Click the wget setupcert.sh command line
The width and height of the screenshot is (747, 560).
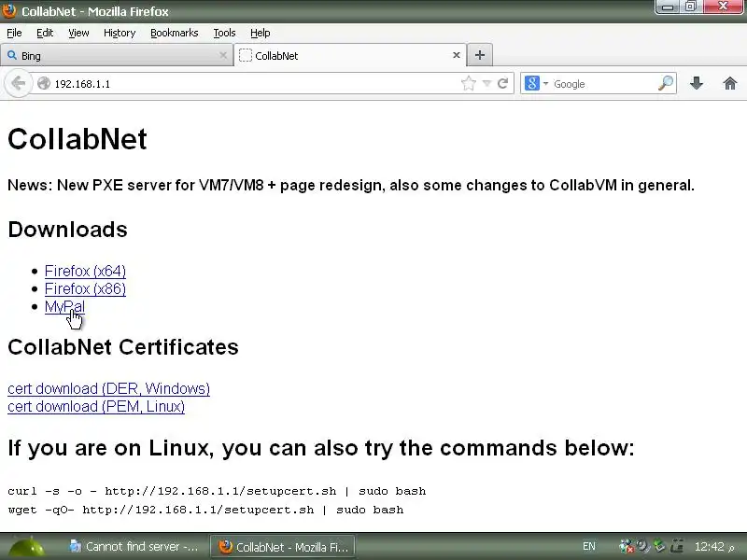(x=205, y=510)
